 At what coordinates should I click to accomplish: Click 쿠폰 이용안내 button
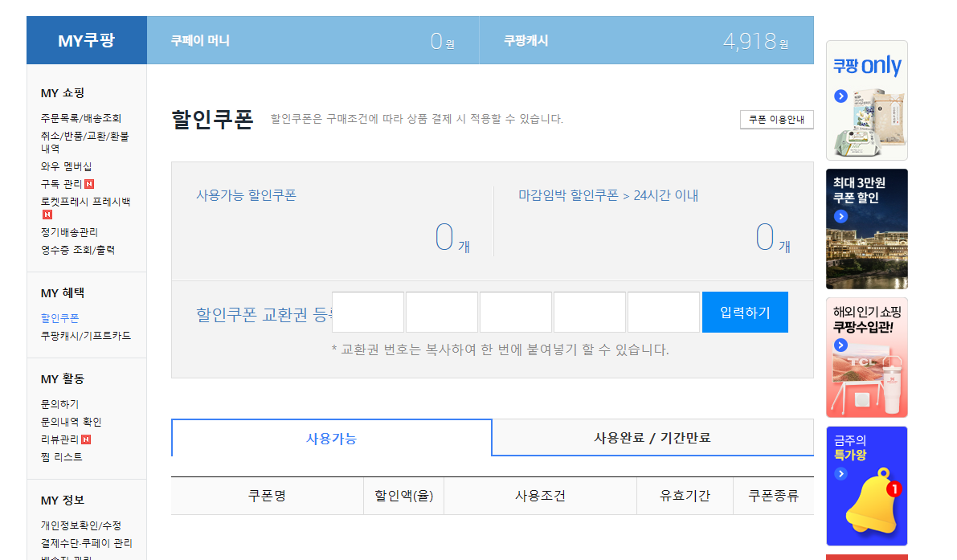(776, 120)
